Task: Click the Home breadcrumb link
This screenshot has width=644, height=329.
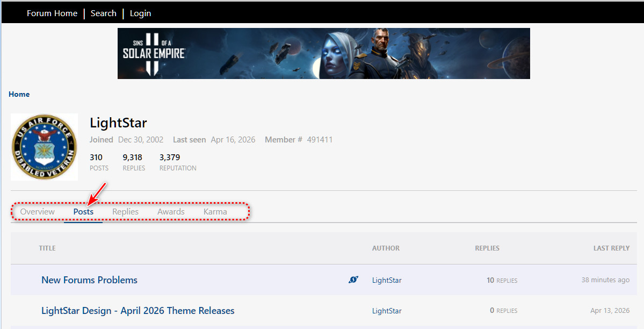Action: click(x=19, y=94)
